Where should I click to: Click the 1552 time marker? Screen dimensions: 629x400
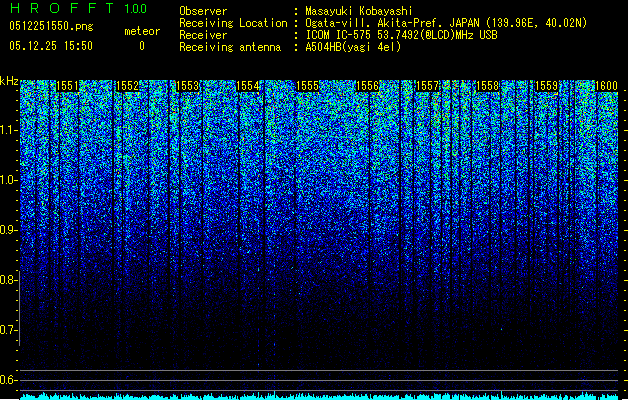(127, 86)
